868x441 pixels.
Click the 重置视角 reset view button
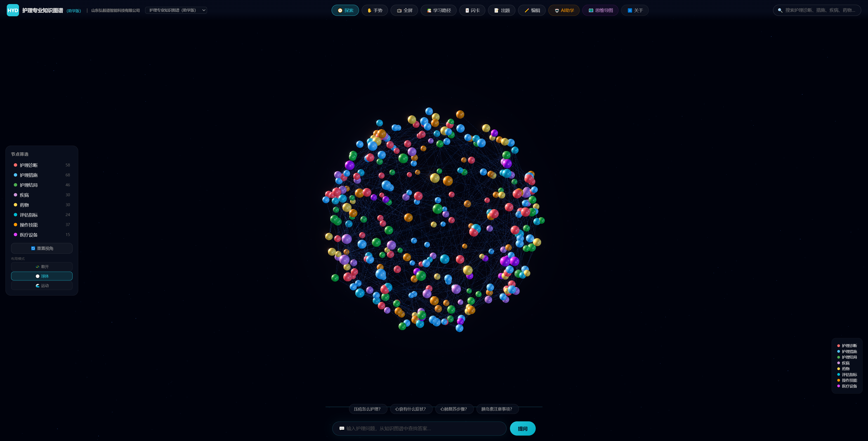pyautogui.click(x=42, y=248)
